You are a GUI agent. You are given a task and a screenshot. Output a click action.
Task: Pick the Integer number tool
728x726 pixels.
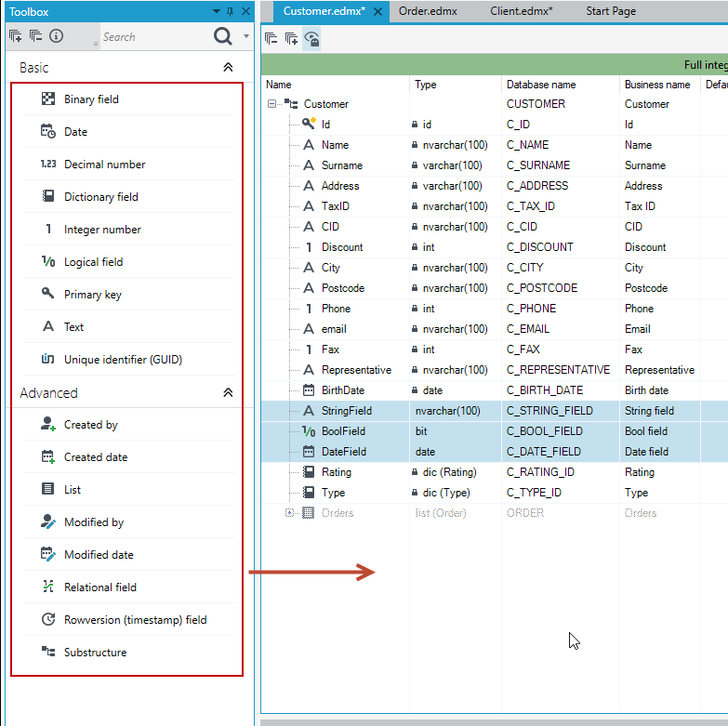129,229
